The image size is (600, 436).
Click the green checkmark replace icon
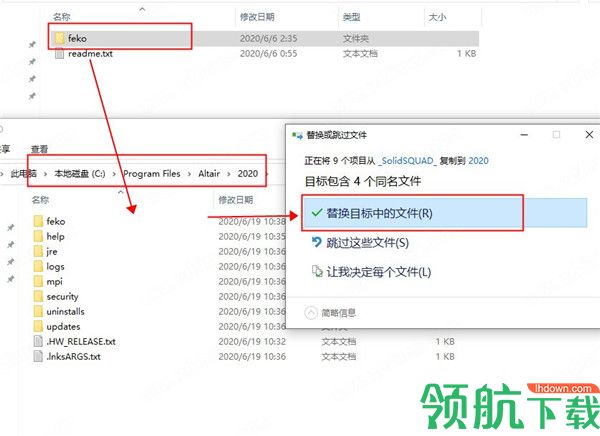coord(317,212)
